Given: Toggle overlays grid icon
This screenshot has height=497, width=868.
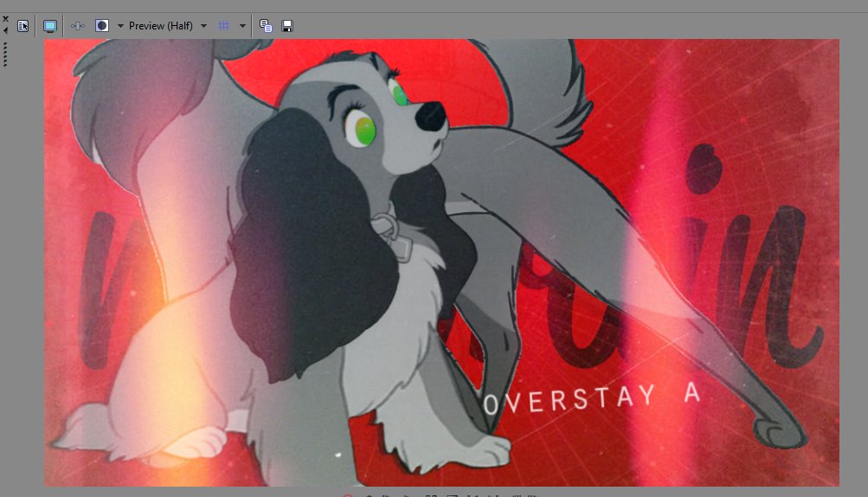Looking at the screenshot, I should [223, 26].
